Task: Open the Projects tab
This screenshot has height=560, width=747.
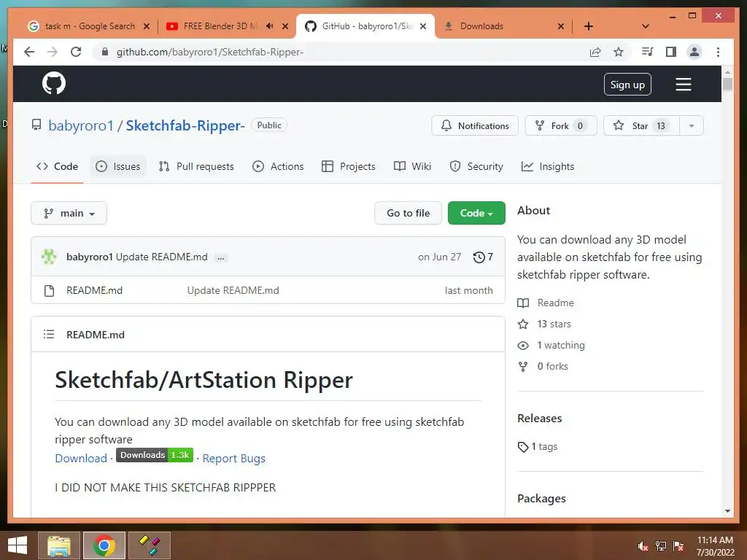Action: click(349, 166)
